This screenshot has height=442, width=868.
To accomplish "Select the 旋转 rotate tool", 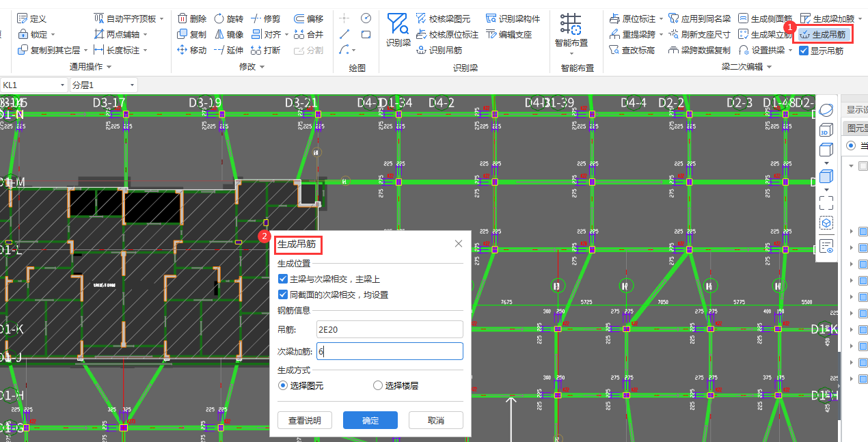I will [x=228, y=18].
